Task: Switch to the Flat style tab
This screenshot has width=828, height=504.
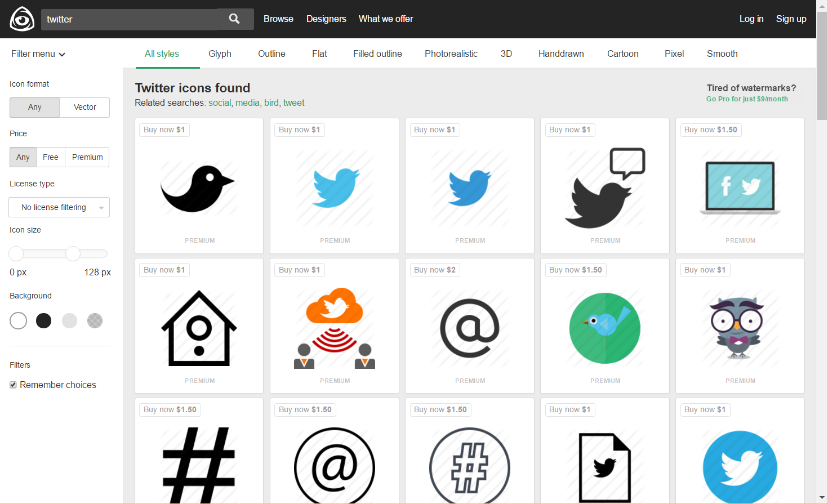Action: 319,53
